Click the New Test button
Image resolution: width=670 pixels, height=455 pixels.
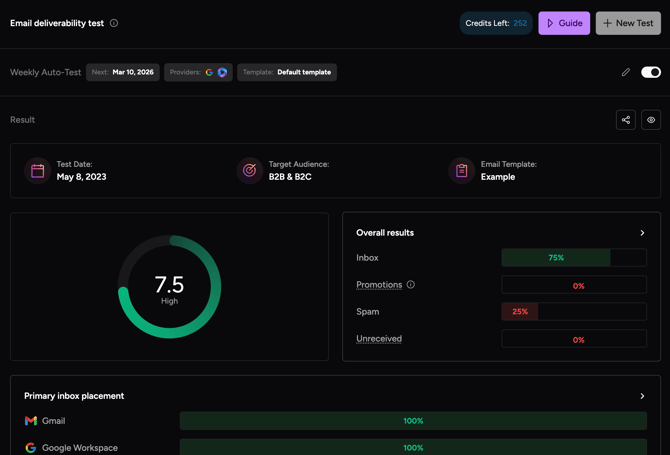628,23
